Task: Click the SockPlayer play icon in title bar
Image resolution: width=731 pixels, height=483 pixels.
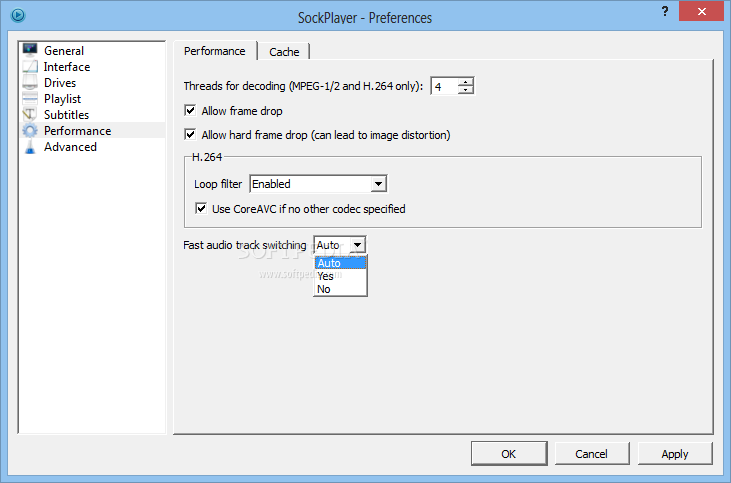Action: pyautogui.click(x=18, y=15)
